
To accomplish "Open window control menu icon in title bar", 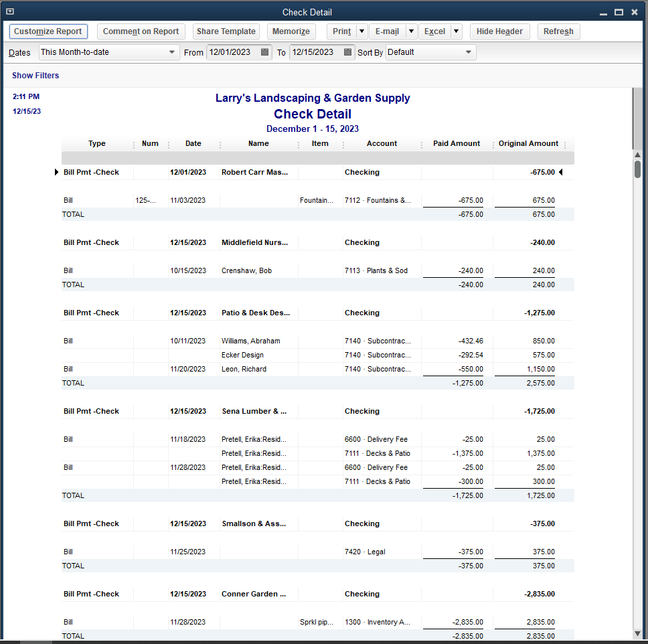I will tap(10, 11).
